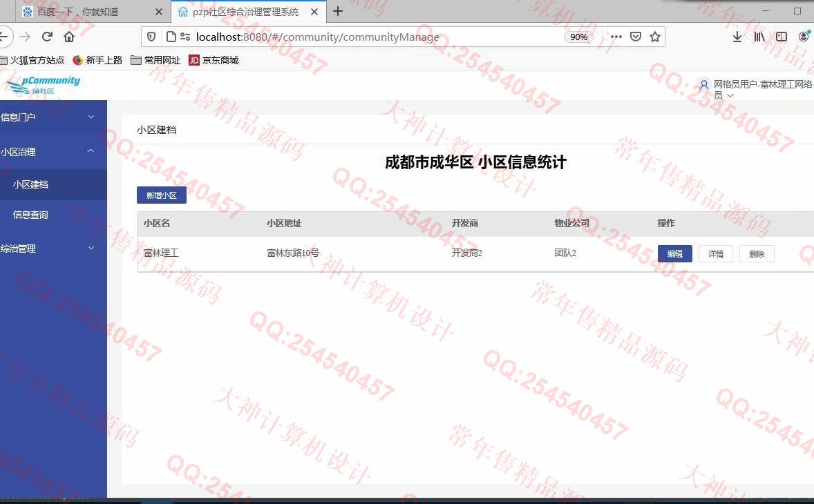The width and height of the screenshot is (814, 504).
Task: Go to the browser home page
Action: click(69, 37)
